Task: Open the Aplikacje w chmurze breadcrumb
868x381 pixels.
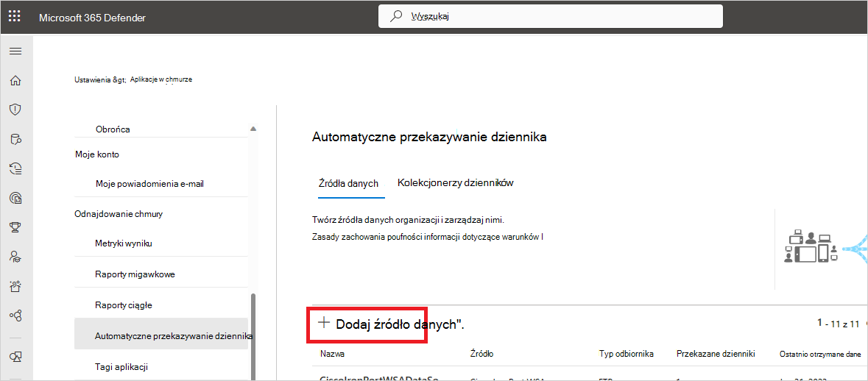Action: click(x=161, y=79)
